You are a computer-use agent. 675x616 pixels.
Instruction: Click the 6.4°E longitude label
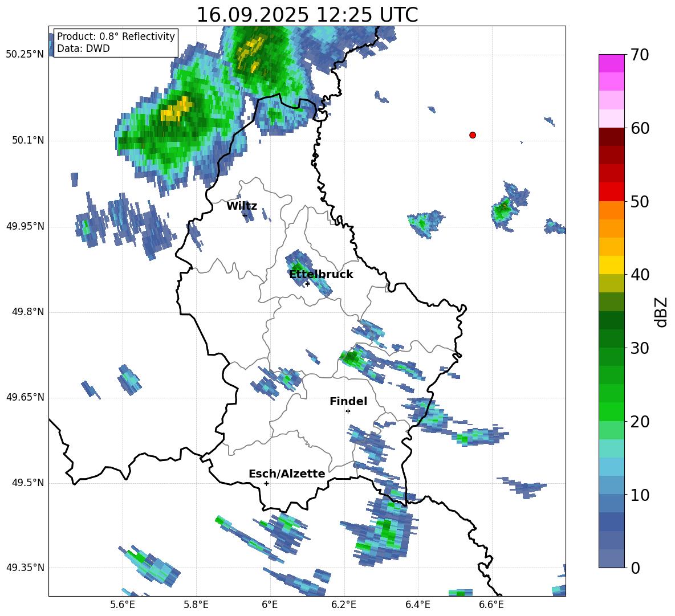417,605
